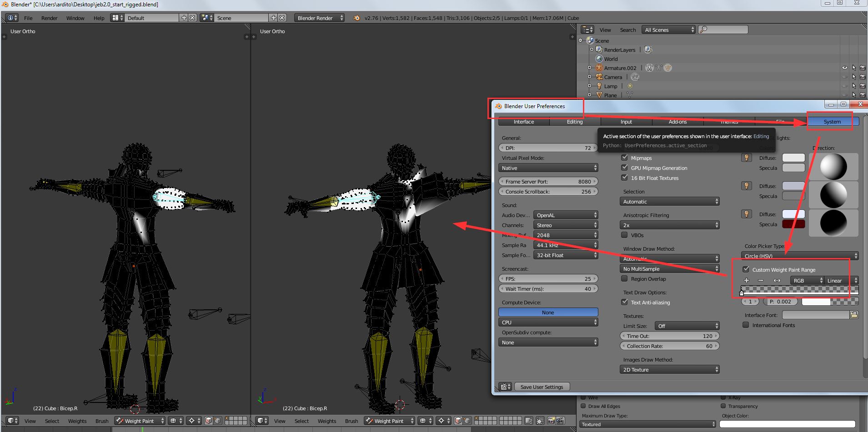Click the Armature.002 object icon in outliner
Screen dimensions: 868x432
pyautogui.click(x=599, y=68)
